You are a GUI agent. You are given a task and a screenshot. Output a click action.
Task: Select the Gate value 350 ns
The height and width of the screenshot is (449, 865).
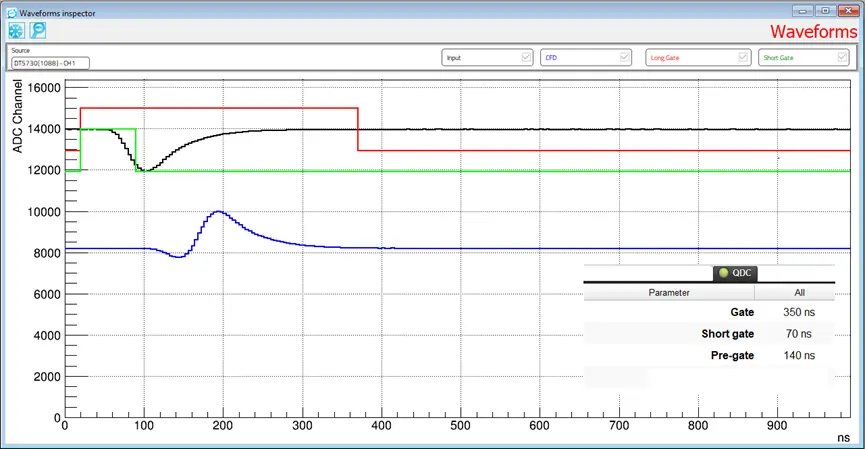(x=799, y=312)
